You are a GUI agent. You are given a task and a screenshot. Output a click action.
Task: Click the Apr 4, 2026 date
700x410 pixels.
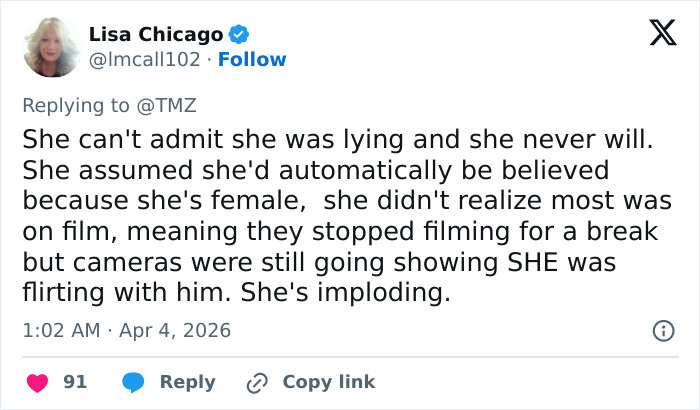point(177,330)
